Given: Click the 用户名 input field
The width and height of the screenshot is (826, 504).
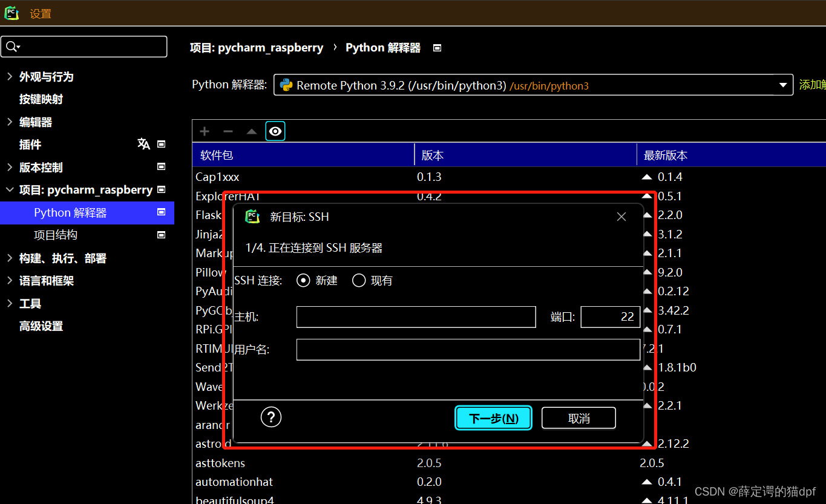Looking at the screenshot, I should pos(468,350).
